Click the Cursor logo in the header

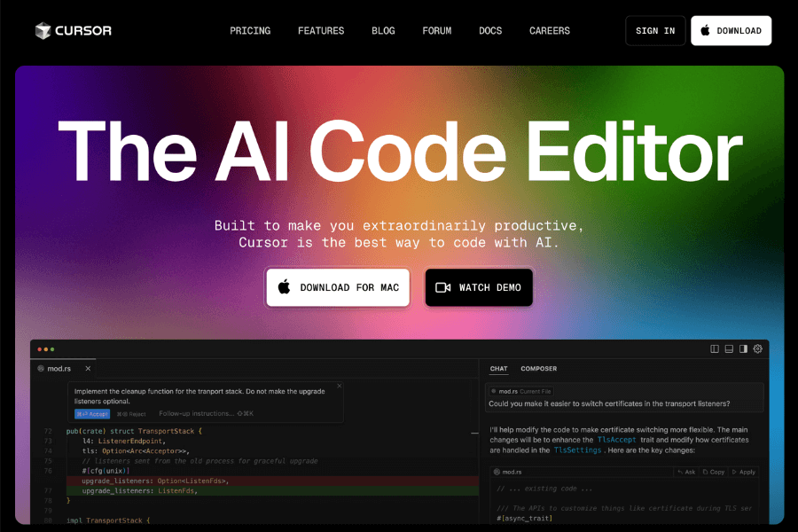74,30
